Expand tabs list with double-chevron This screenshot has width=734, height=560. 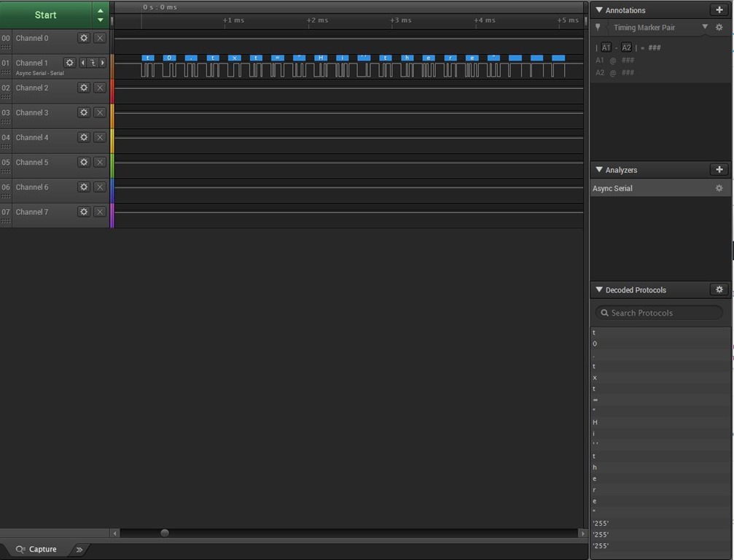[79, 549]
